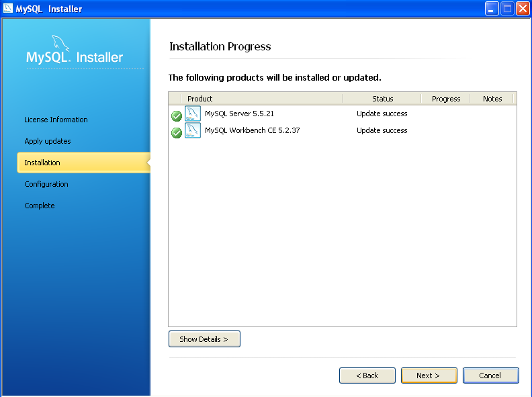532x397 pixels.
Task: Select the MySQL Workbench CE 5.2.37 row text
Action: (252, 130)
